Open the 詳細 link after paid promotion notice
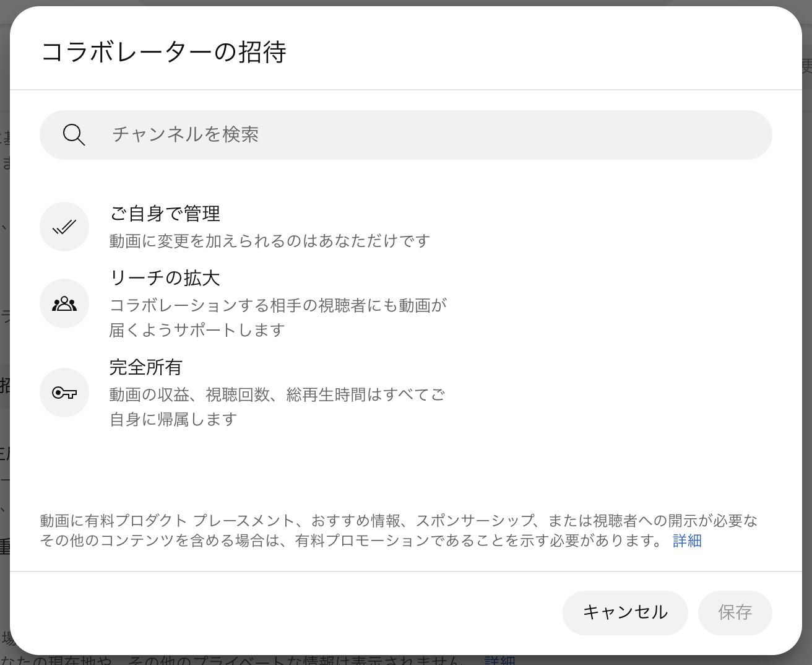Image resolution: width=812 pixels, height=665 pixels. point(687,541)
